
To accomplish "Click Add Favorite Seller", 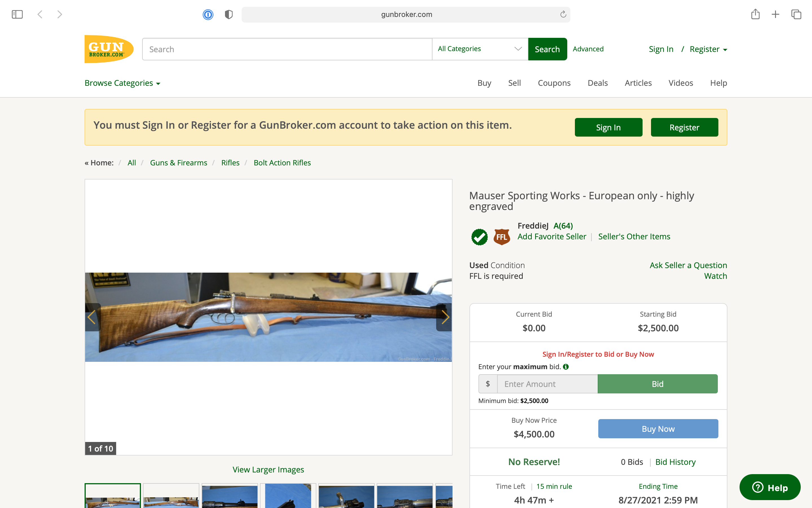I will pos(551,237).
